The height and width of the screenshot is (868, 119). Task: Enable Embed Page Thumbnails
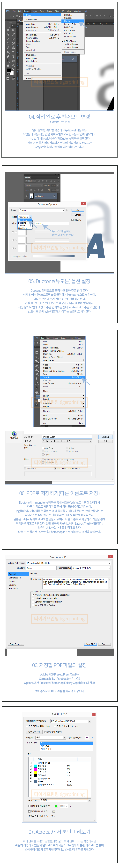coord(33,598)
